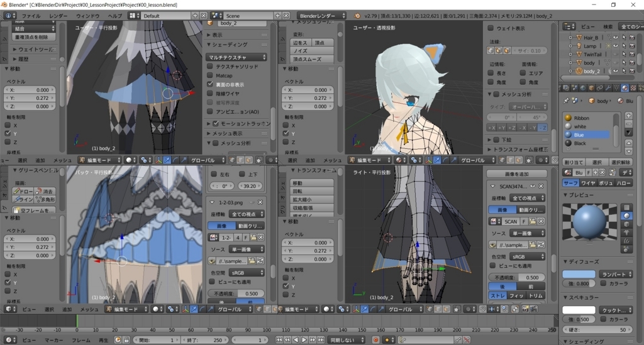Open the Constraints chain tab icon
Image resolution: width=644 pixels, height=345 pixels.
coord(599,88)
